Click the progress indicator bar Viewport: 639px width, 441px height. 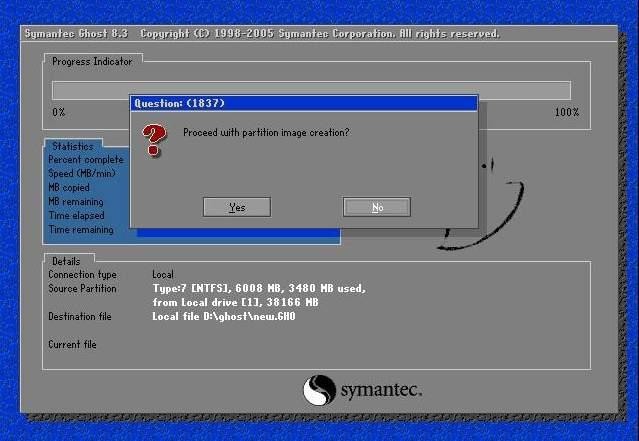tap(311, 90)
